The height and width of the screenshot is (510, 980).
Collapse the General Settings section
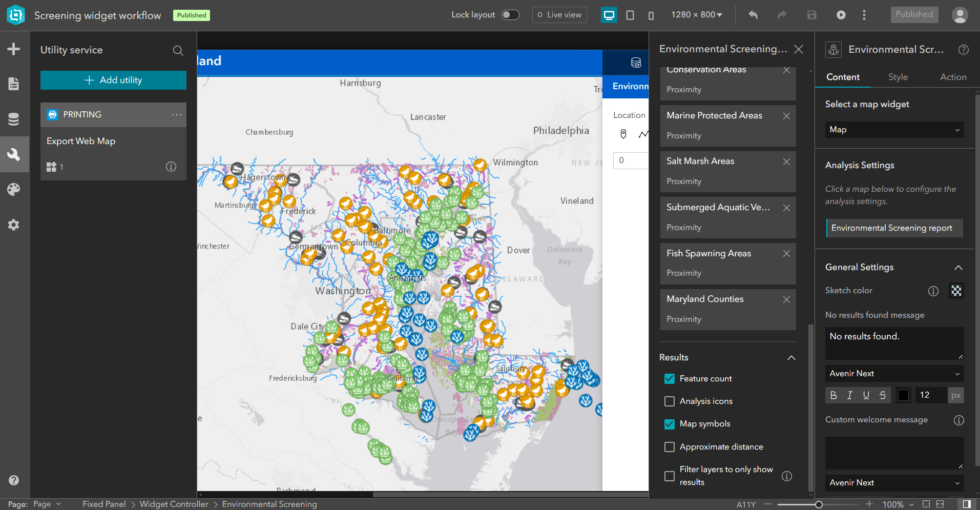click(x=958, y=268)
